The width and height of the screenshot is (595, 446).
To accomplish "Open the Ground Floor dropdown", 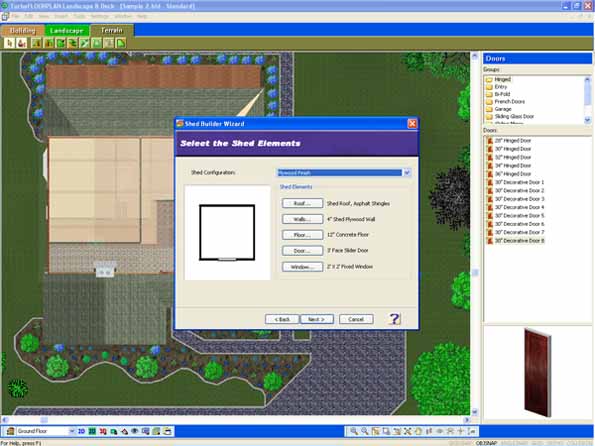I will (72, 431).
